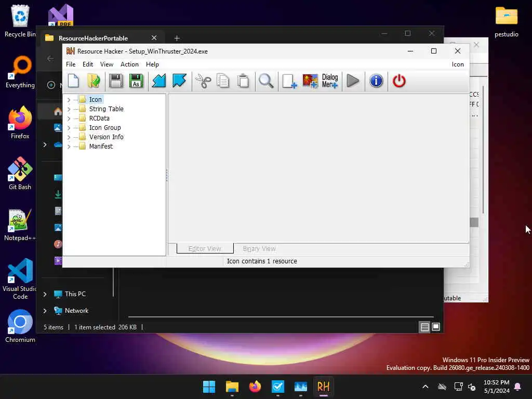Screen dimensions: 532x399
Task: Expand the Version Info node
Action: click(x=69, y=137)
